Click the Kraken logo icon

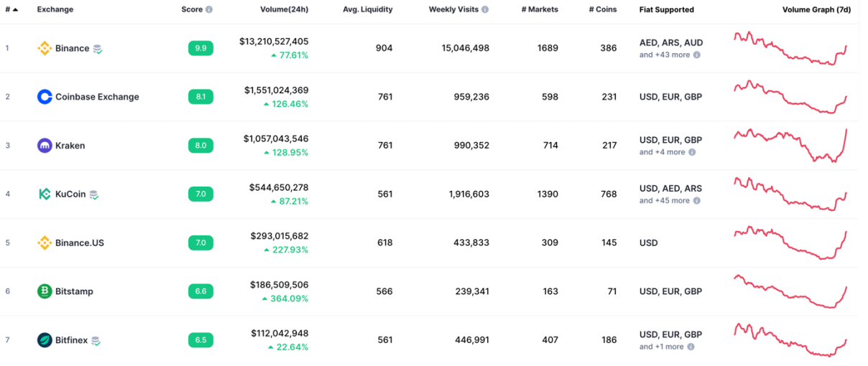tap(45, 146)
